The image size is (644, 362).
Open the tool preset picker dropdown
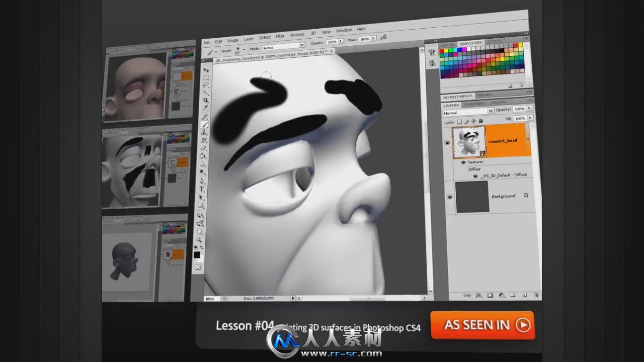[x=216, y=52]
